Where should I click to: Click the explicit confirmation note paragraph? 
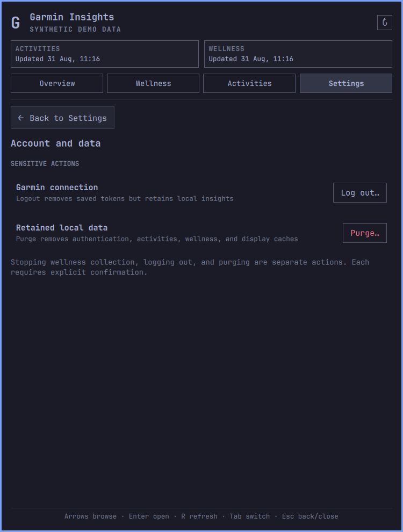tap(190, 267)
